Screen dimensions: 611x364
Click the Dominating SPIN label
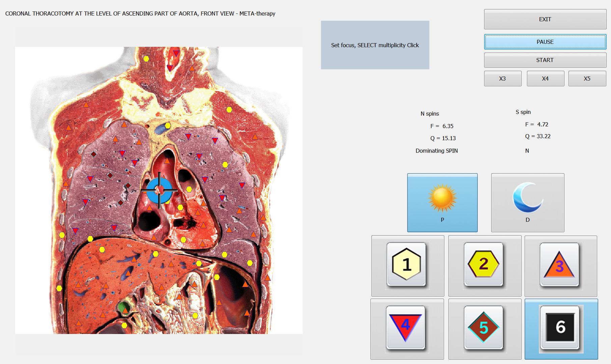pos(437,151)
